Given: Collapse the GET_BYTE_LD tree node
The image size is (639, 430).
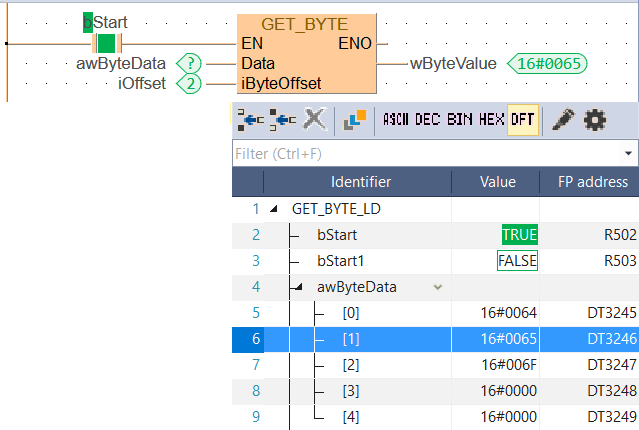Looking at the screenshot, I should coord(275,209).
